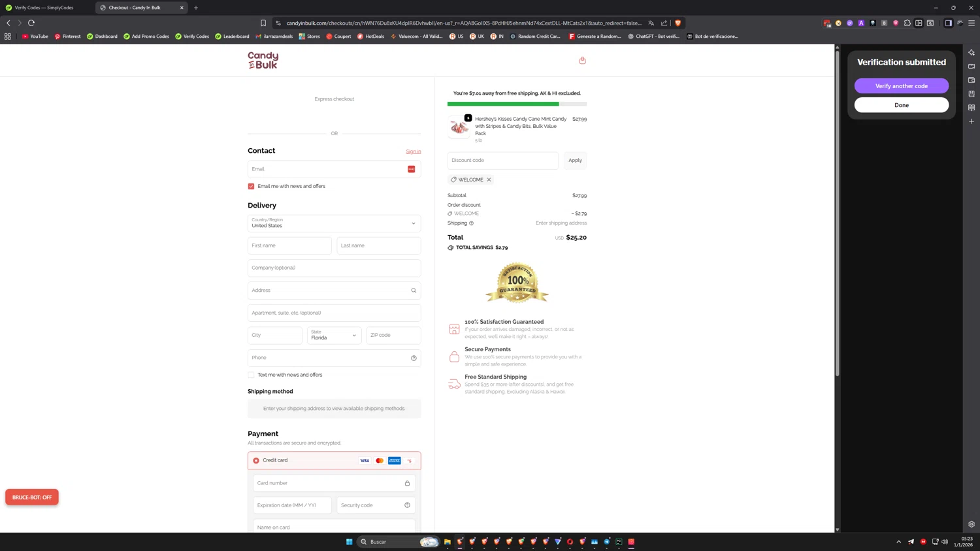This screenshot has height=551, width=980.
Task: Click the Address input field
Action: tap(334, 291)
